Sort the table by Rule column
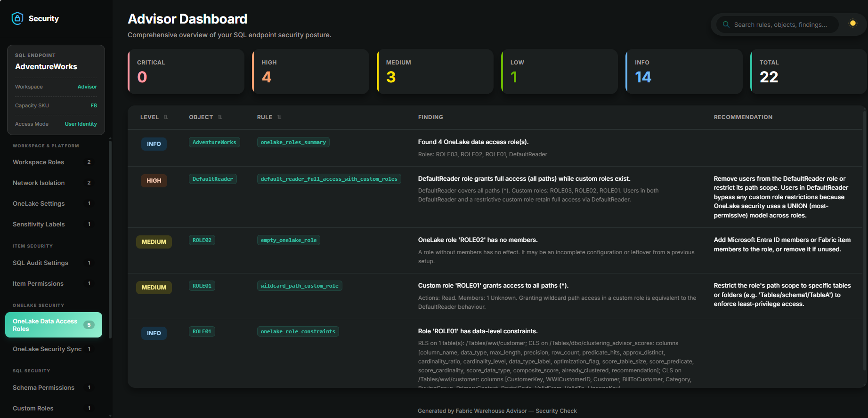Screen dimensions: 868x418 269,117
